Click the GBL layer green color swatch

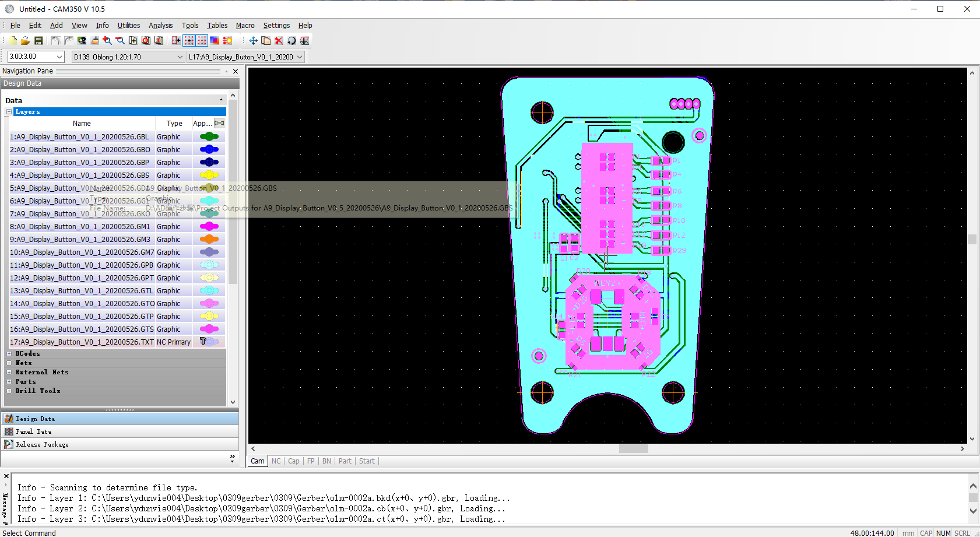pyautogui.click(x=209, y=136)
